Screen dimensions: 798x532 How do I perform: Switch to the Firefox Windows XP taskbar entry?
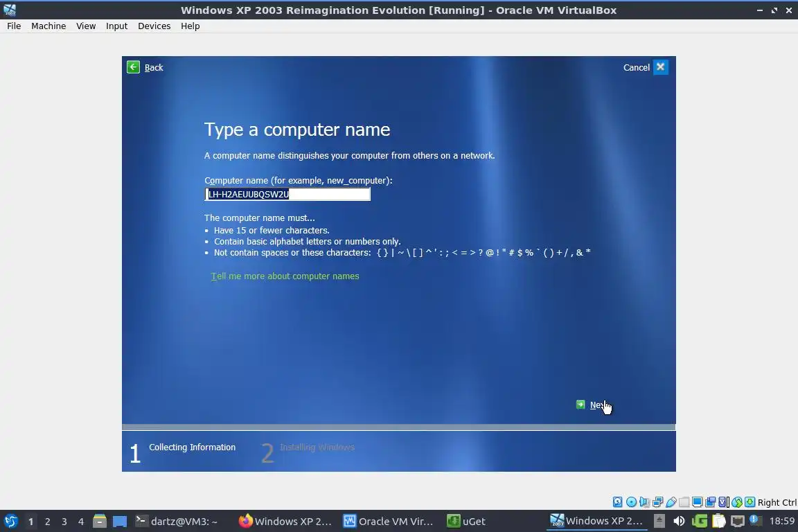285,522
